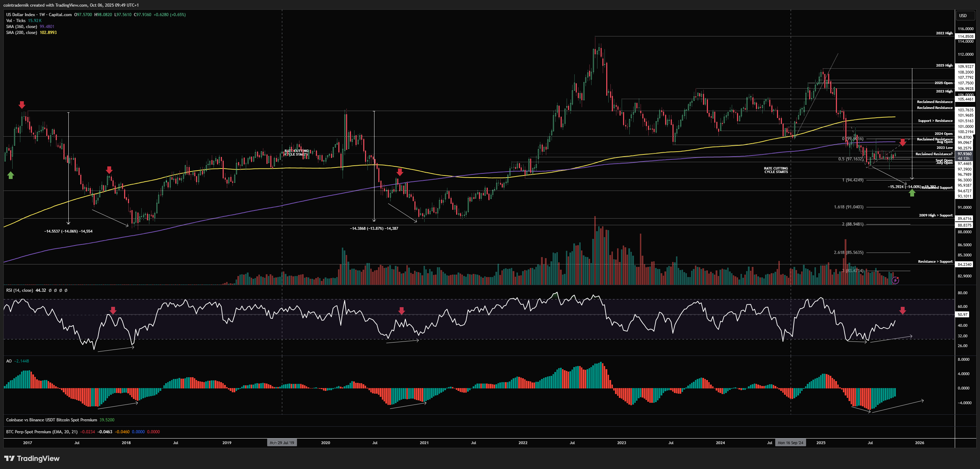
Task: Click the TradingView logo in bottom-left corner
Action: point(32,458)
